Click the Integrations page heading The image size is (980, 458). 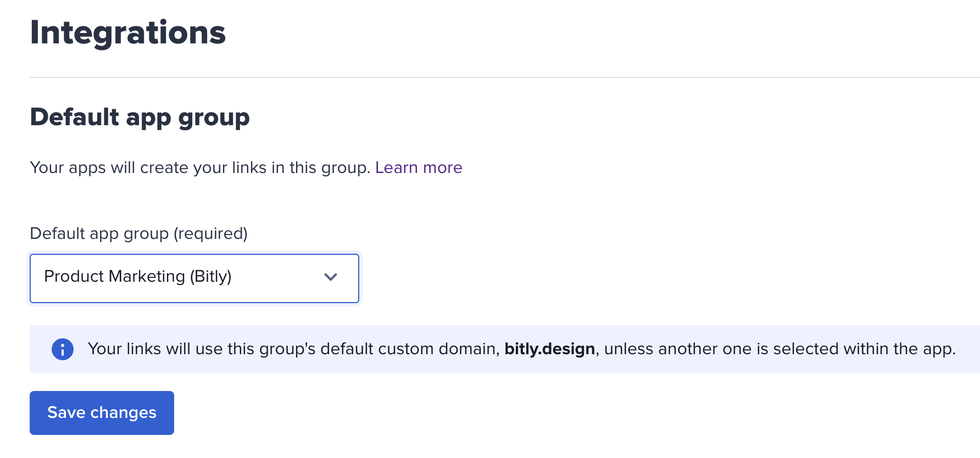[128, 32]
